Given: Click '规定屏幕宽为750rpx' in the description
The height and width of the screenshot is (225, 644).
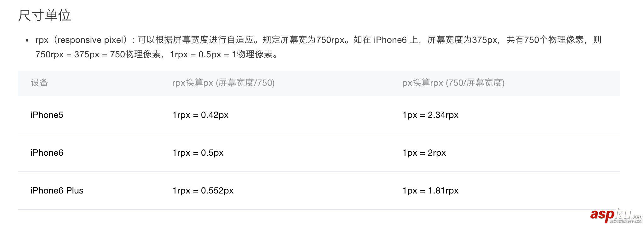Looking at the screenshot, I should click(303, 40).
